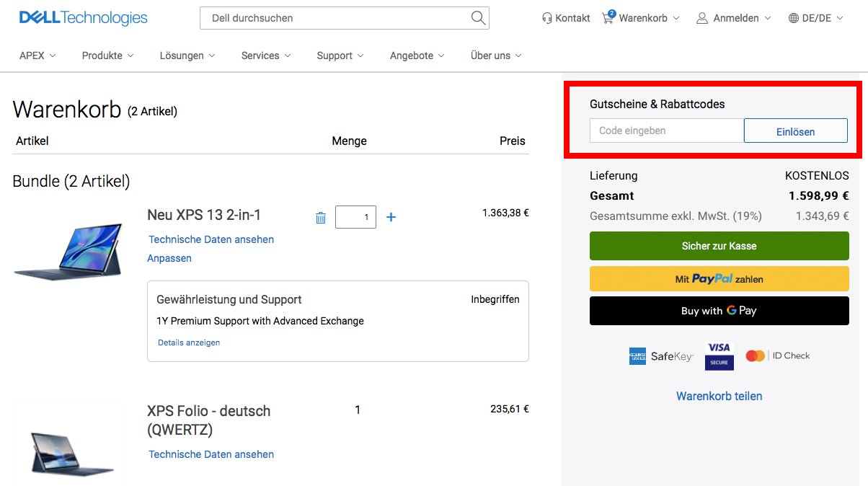Remove XPS 13 2-in-1 via trash icon
This screenshot has height=486, width=868.
pos(320,216)
